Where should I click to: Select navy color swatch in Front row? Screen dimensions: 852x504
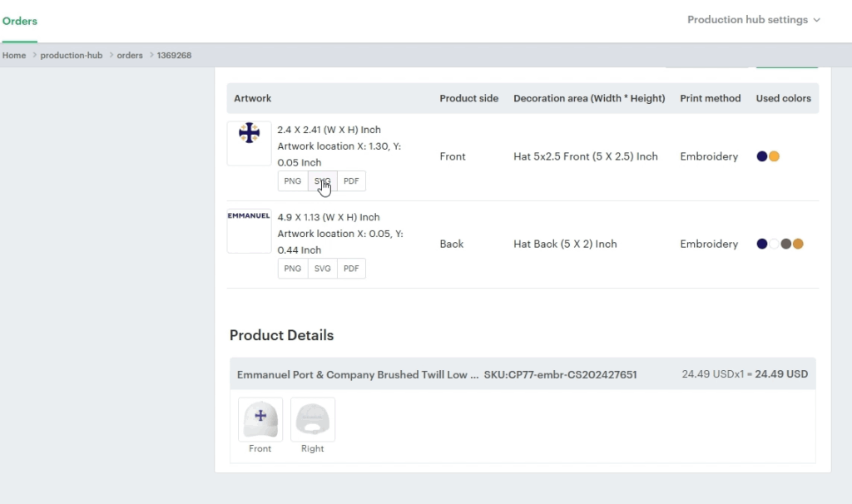point(762,156)
